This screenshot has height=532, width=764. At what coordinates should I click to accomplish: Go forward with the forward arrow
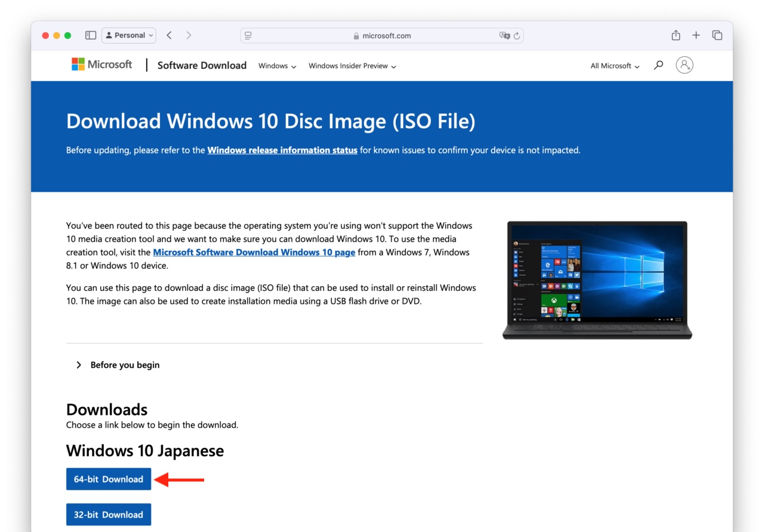point(189,35)
